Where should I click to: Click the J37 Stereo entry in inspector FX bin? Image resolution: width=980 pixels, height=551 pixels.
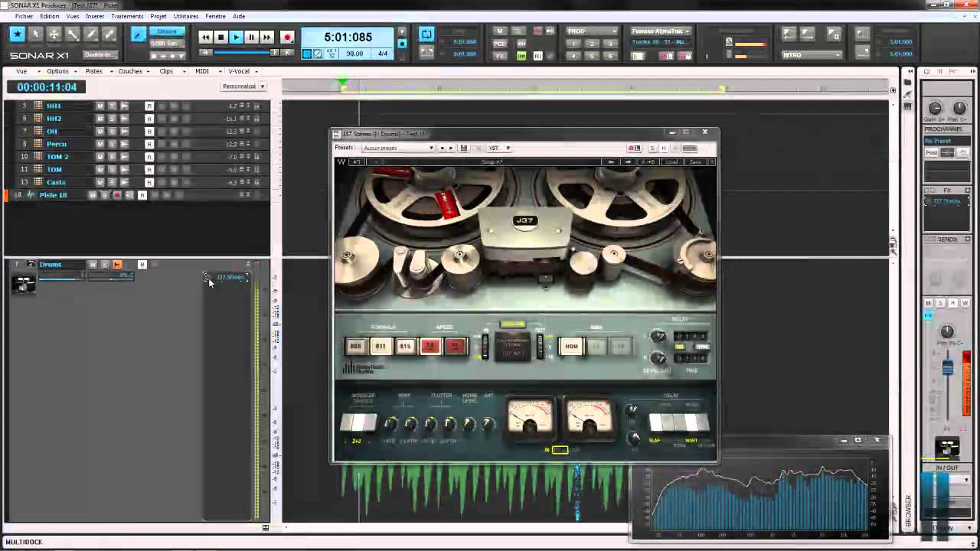click(x=946, y=201)
